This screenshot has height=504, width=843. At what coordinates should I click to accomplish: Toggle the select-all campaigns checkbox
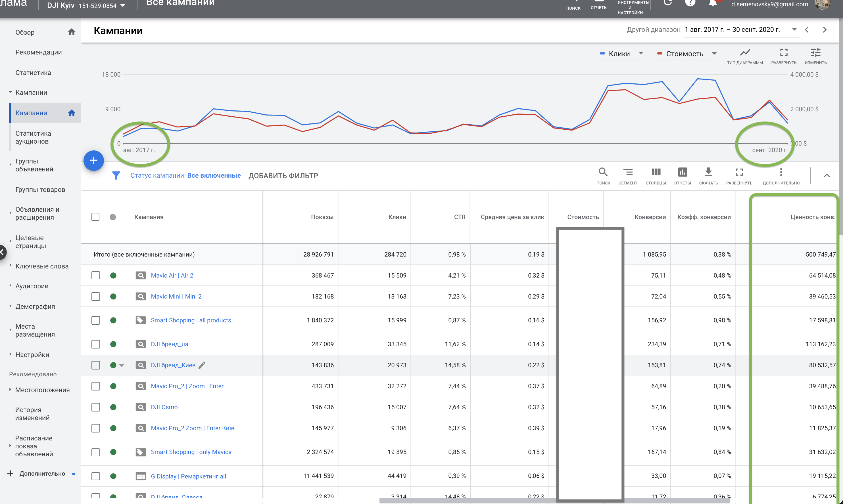(95, 217)
